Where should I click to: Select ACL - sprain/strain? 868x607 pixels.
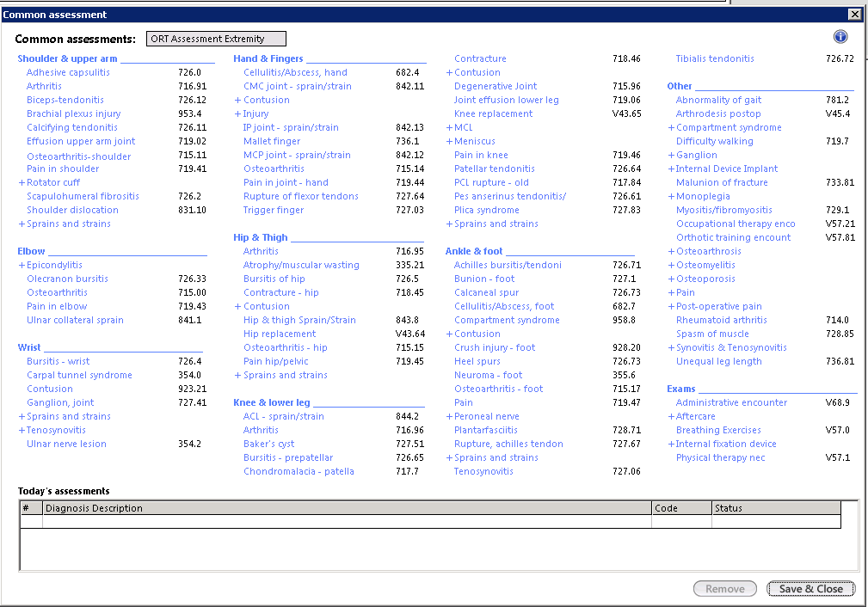[283, 416]
